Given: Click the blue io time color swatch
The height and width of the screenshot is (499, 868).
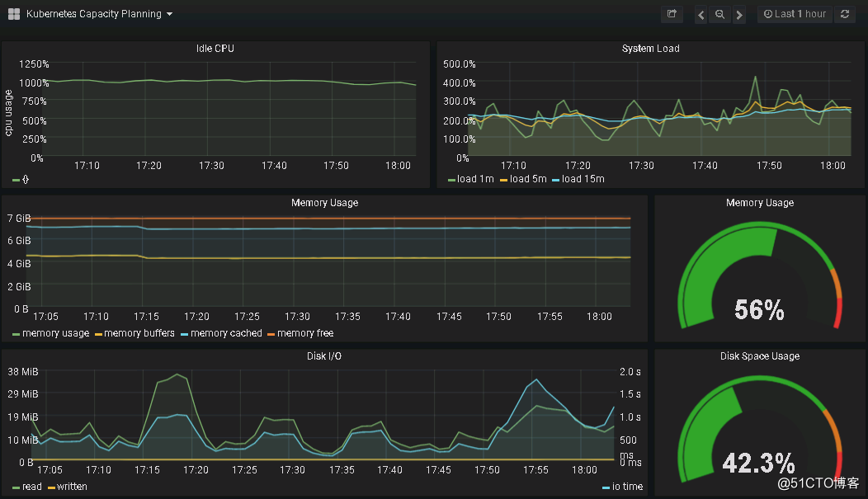Looking at the screenshot, I should (x=606, y=487).
